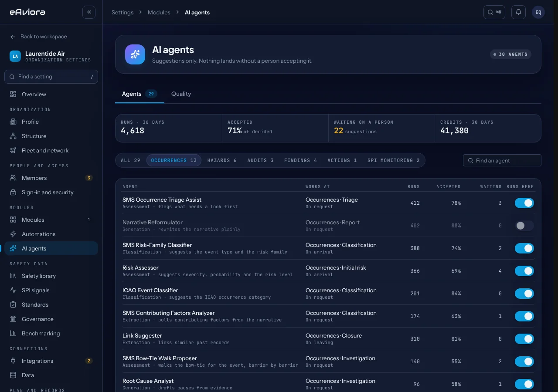Viewport: 558px width, 392px height.
Task: Go to Settings in the breadcrumb
Action: (x=122, y=12)
